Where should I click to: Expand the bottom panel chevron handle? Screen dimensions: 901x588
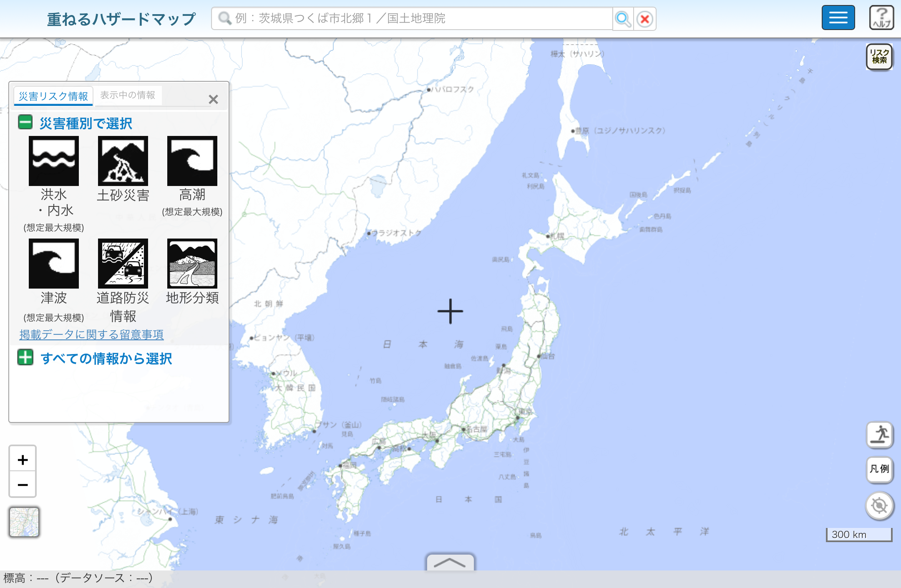(450, 563)
